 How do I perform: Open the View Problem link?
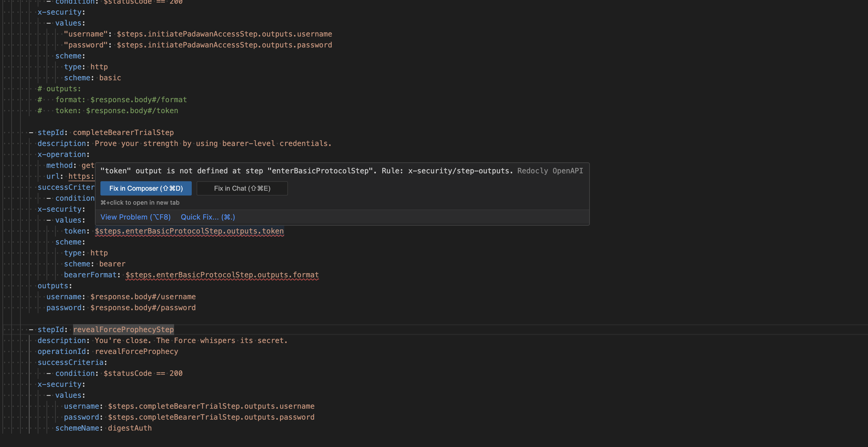pos(135,217)
